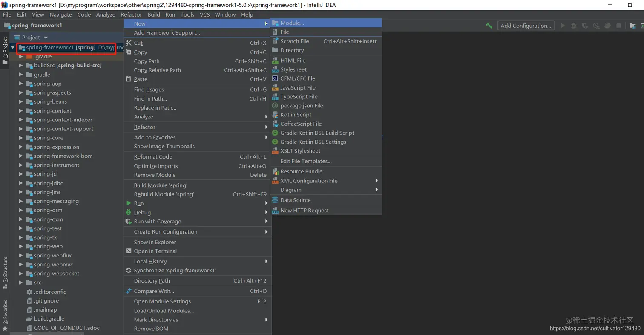Click the Add Configuration button
This screenshot has height=335, width=644.
526,26
